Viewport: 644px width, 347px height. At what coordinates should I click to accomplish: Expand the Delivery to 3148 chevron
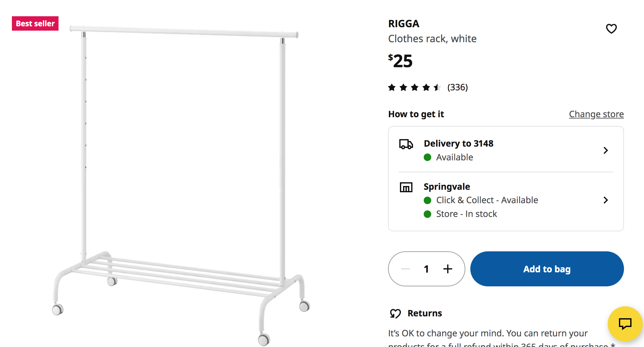[x=606, y=150]
